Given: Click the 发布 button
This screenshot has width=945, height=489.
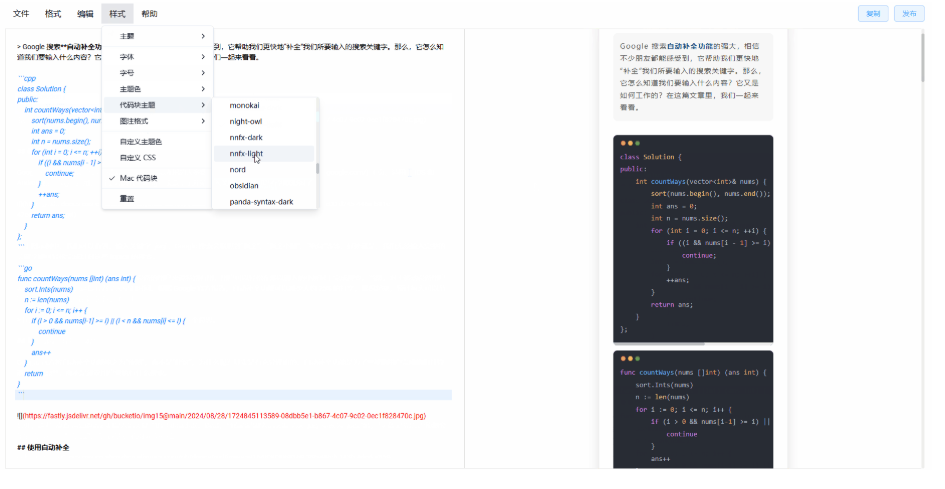Looking at the screenshot, I should click(x=909, y=14).
